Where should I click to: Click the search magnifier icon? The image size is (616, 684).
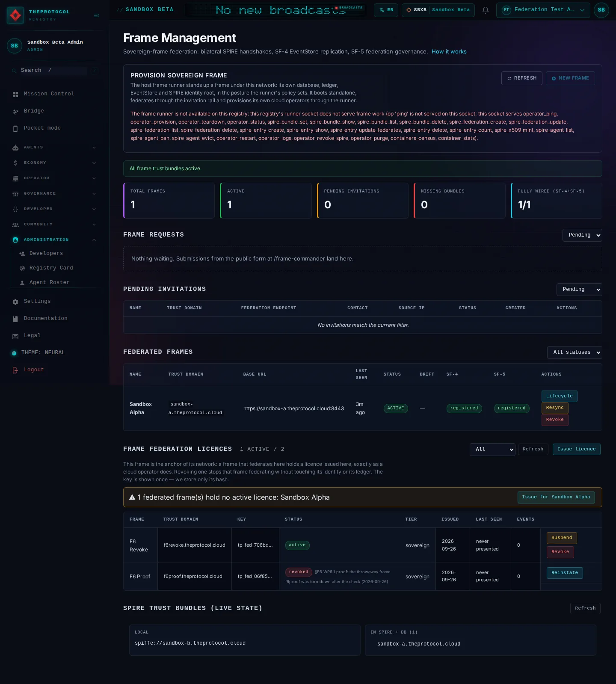[x=14, y=71]
